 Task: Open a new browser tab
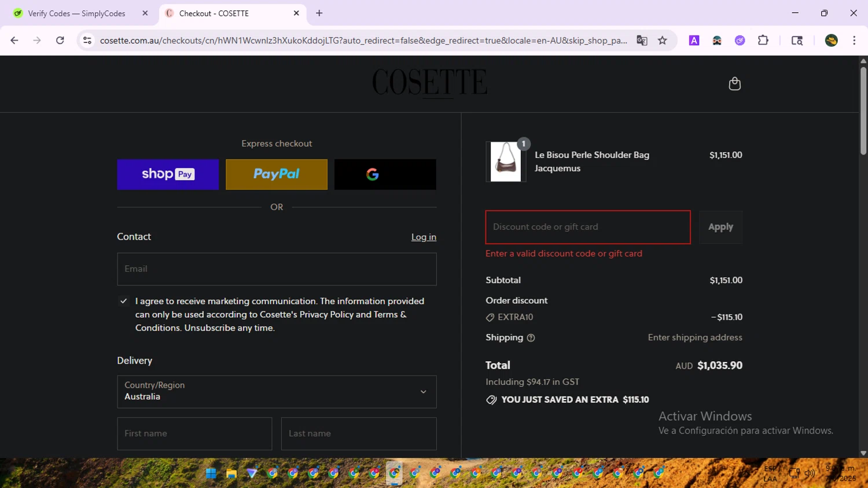click(319, 13)
